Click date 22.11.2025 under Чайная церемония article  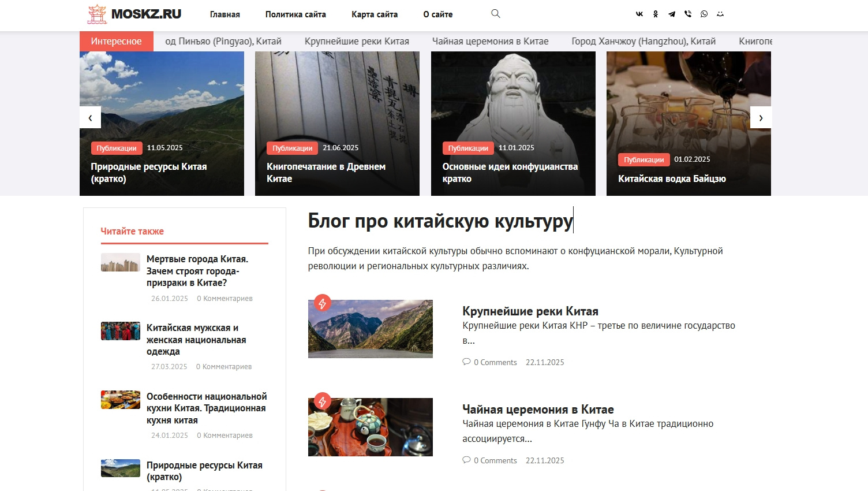(545, 461)
